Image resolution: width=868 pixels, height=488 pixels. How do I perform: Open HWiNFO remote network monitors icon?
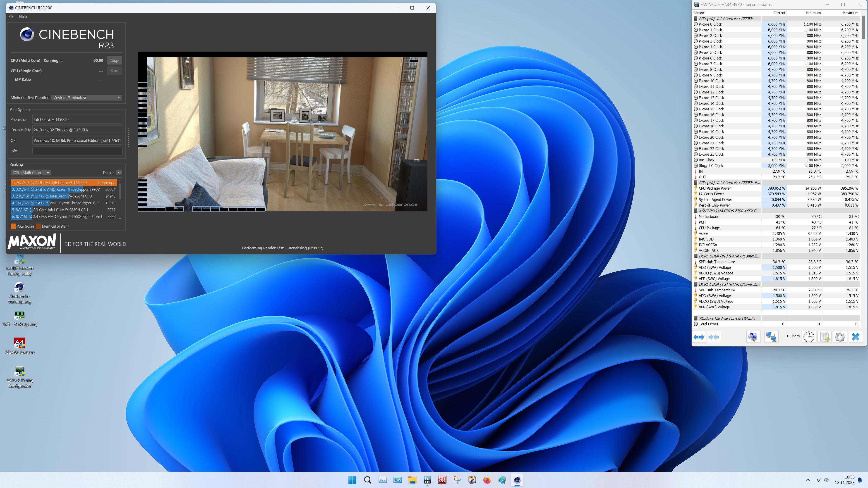pos(771,337)
